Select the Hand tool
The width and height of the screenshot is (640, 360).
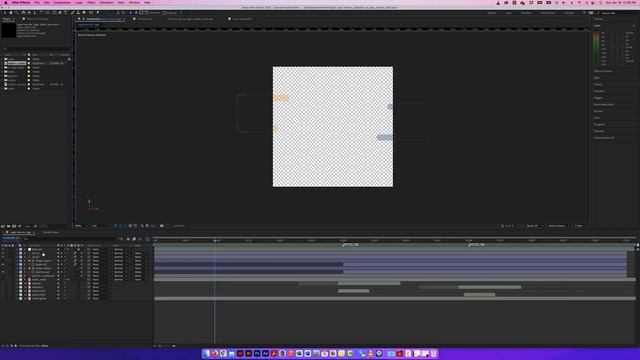point(11,13)
